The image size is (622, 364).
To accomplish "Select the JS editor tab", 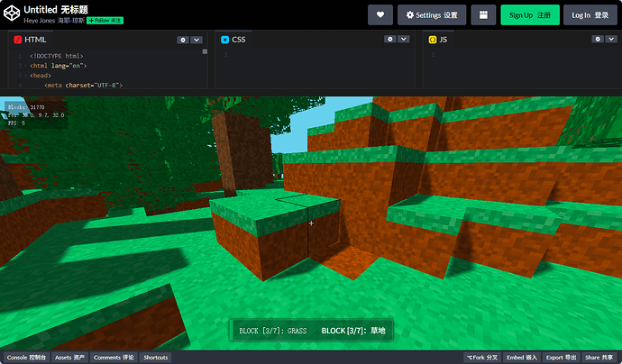I will [x=438, y=40].
